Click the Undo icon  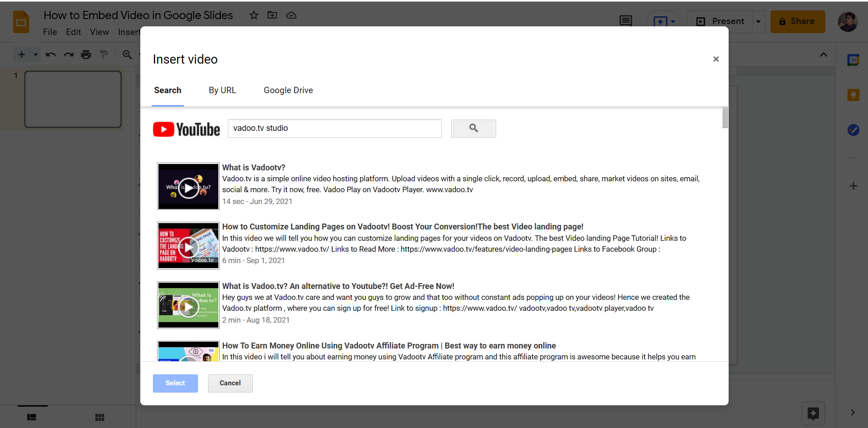51,55
